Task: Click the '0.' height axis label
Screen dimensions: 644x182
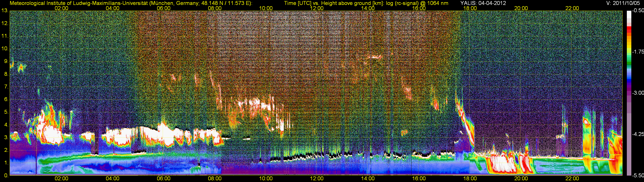Action: pyautogui.click(x=6, y=176)
